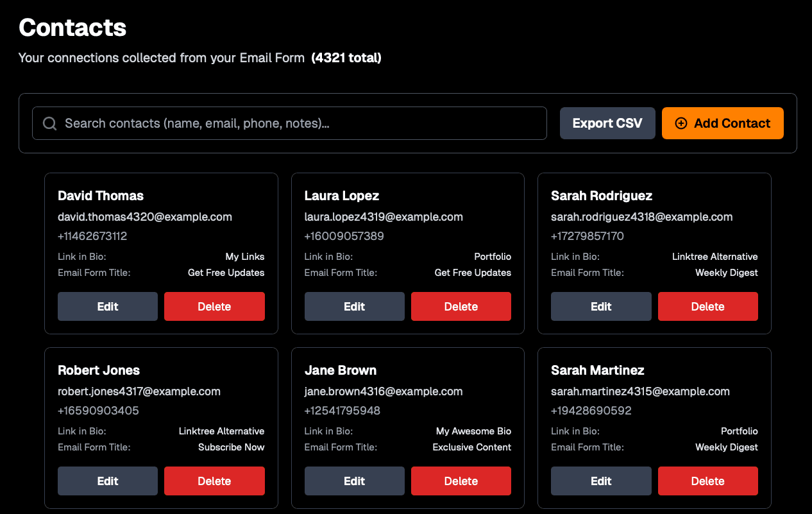This screenshot has width=812, height=514.
Task: Click Portfolio value in Sarah Martinez card
Action: pos(740,431)
